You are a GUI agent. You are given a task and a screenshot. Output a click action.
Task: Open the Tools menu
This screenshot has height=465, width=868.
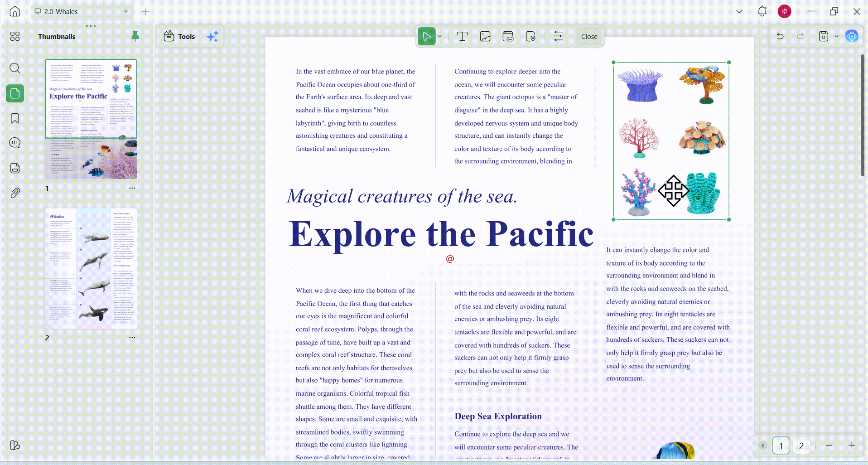[179, 36]
